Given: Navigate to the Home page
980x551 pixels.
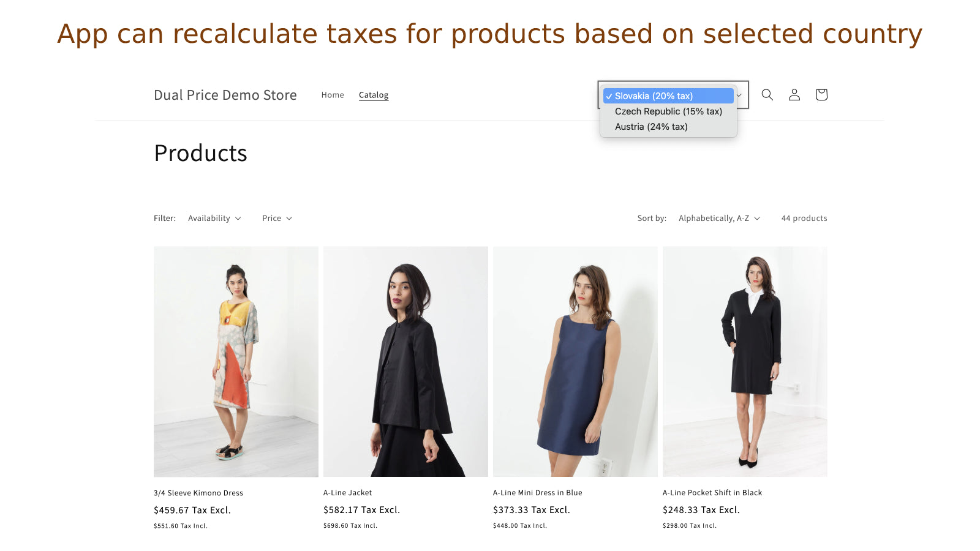Looking at the screenshot, I should pos(333,95).
